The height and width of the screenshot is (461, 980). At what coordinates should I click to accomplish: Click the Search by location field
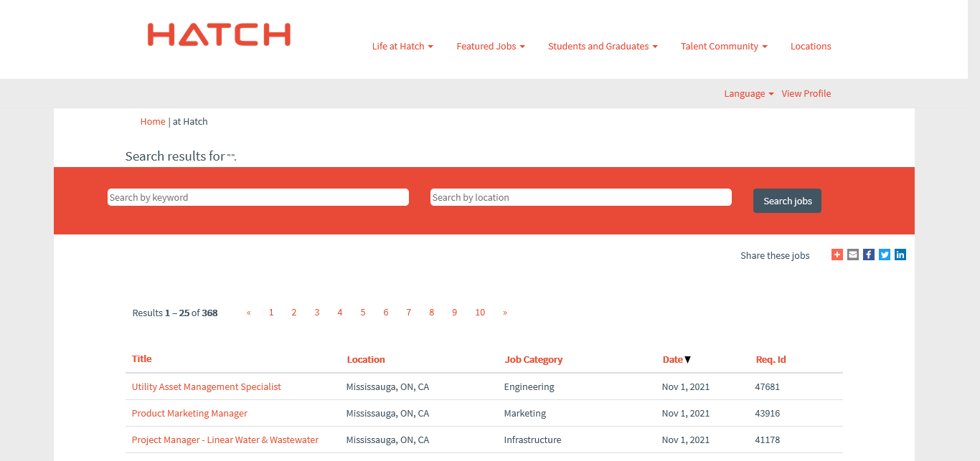pyautogui.click(x=581, y=197)
